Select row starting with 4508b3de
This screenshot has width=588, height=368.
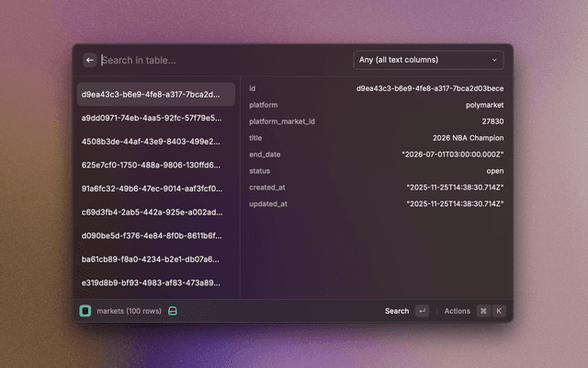[x=152, y=142]
